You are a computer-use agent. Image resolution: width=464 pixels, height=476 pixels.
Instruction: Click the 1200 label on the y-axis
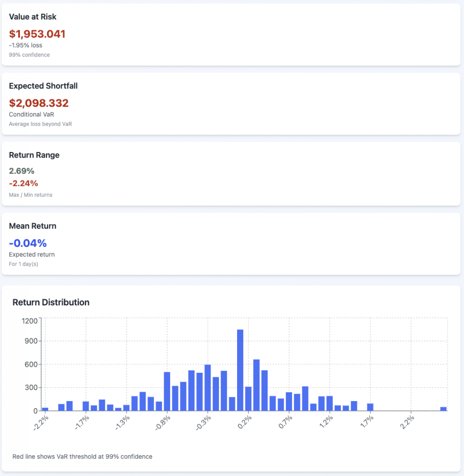pos(29,320)
